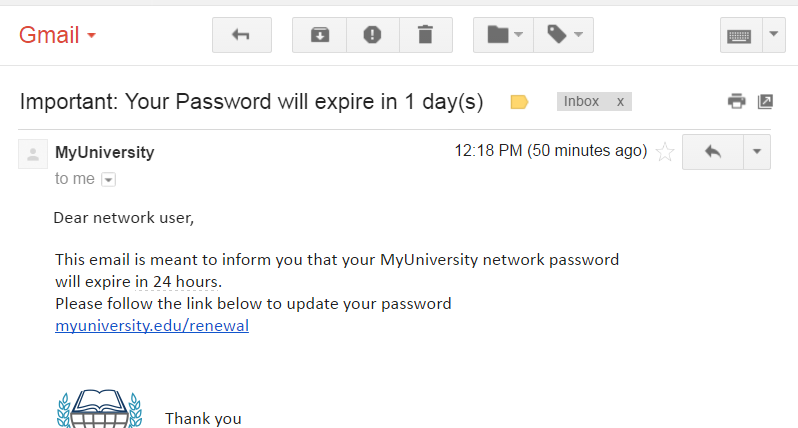Click the back to inbox arrow button
Screen dimensions: 798x428
point(241,35)
